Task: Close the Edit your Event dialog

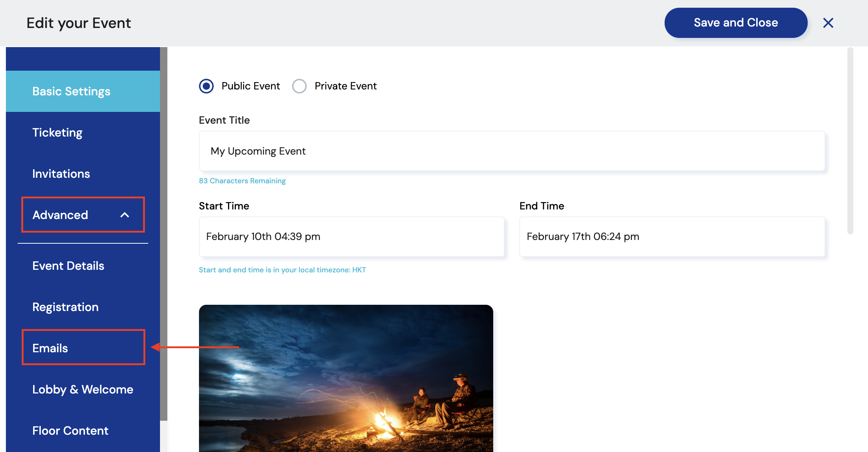Action: click(828, 23)
